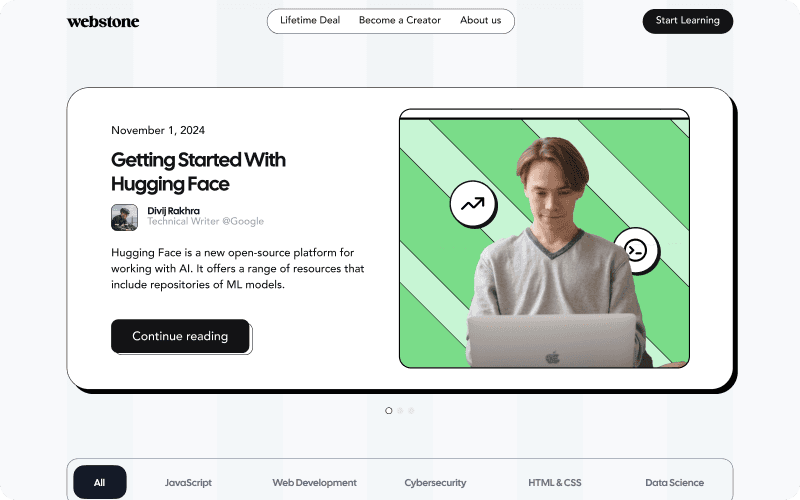The width and height of the screenshot is (800, 500).
Task: Click the terminal prompt circle icon
Action: [x=636, y=250]
